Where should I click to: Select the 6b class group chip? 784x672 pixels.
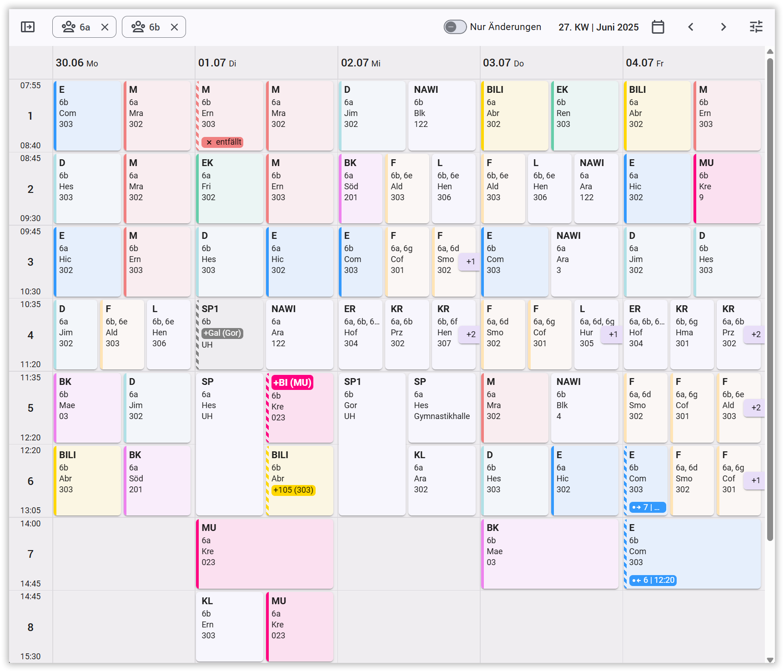click(154, 27)
